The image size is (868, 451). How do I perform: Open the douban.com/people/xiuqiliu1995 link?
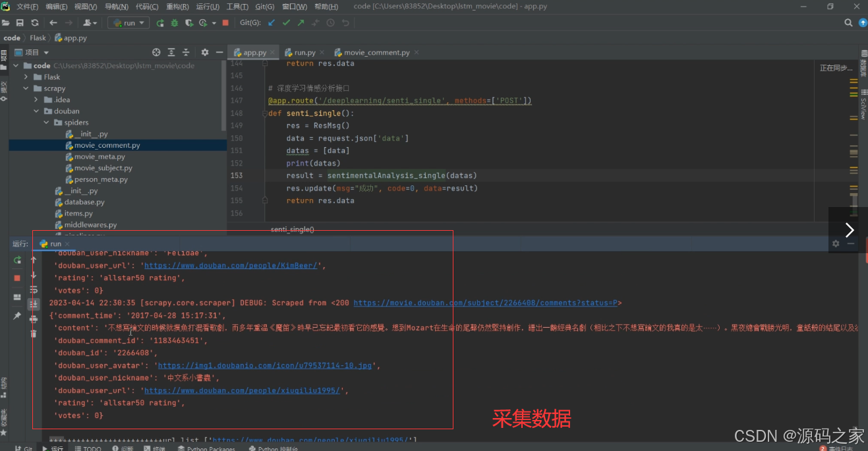(243, 390)
